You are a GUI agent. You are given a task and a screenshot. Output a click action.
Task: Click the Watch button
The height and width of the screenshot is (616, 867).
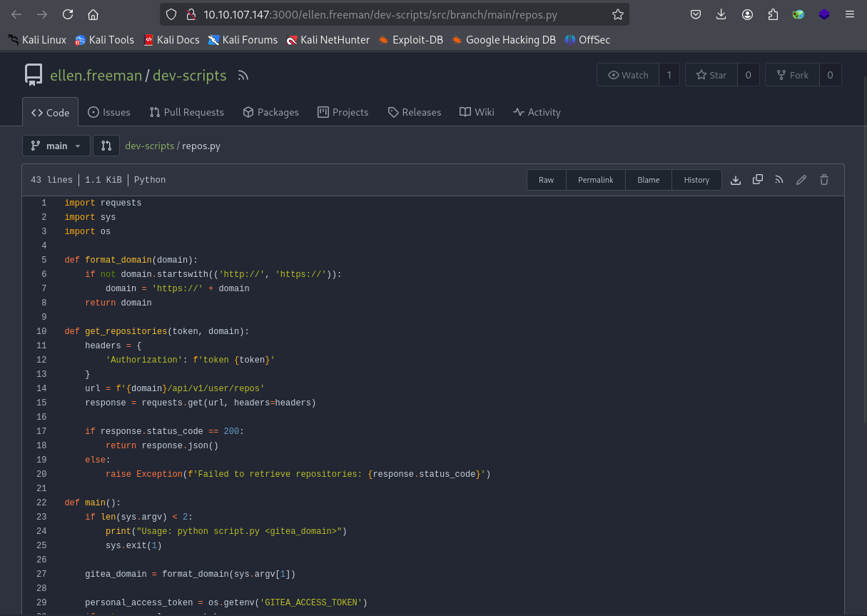pos(628,75)
